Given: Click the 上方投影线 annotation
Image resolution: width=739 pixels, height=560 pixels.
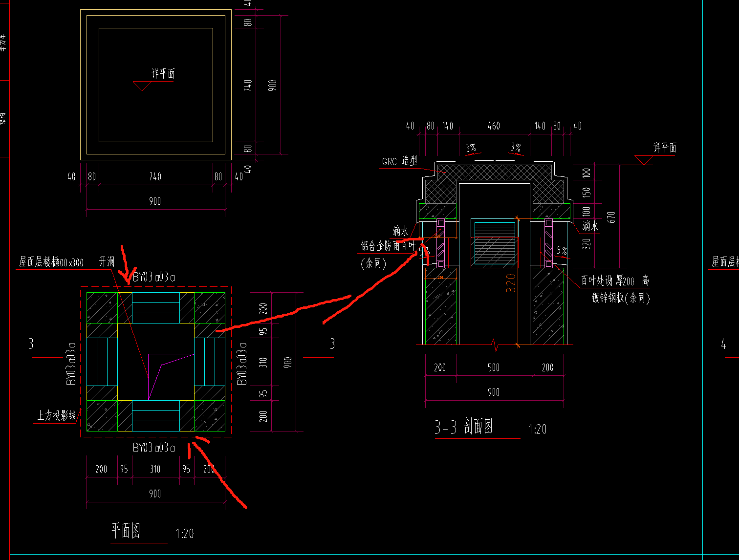Looking at the screenshot, I should click(57, 416).
